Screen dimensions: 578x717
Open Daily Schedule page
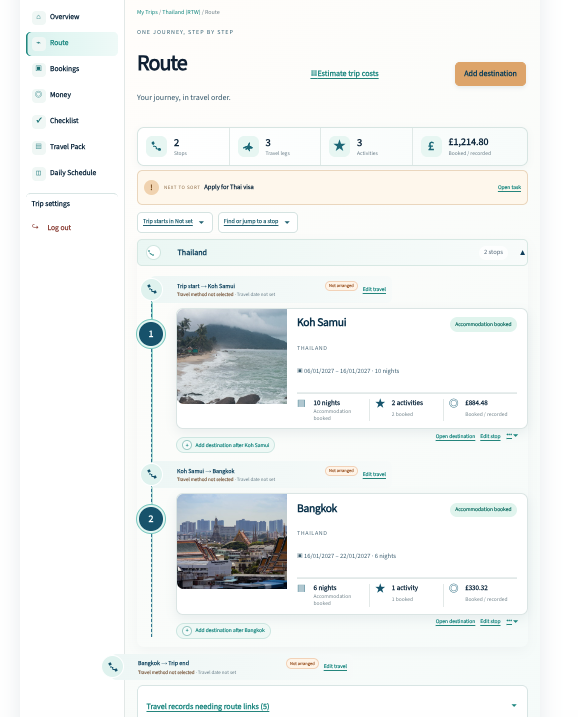[x=72, y=173]
